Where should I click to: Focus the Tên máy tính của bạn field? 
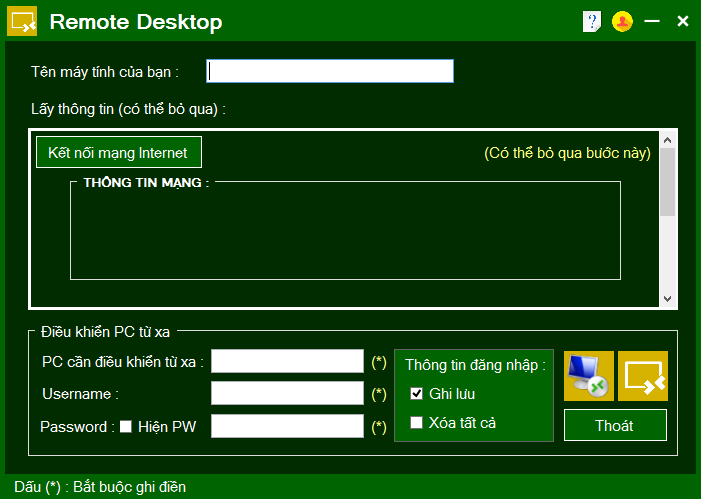(330, 71)
